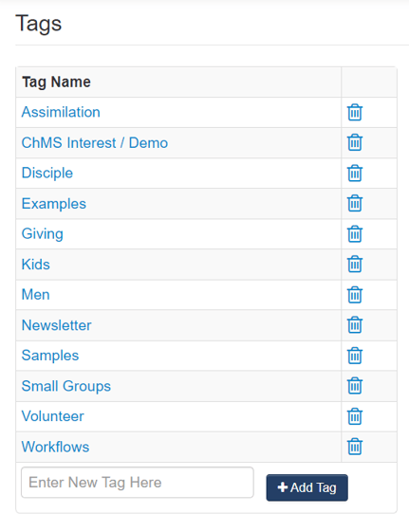Delete the Men tag via trash icon
Screen dimensions: 409x532
tap(355, 295)
